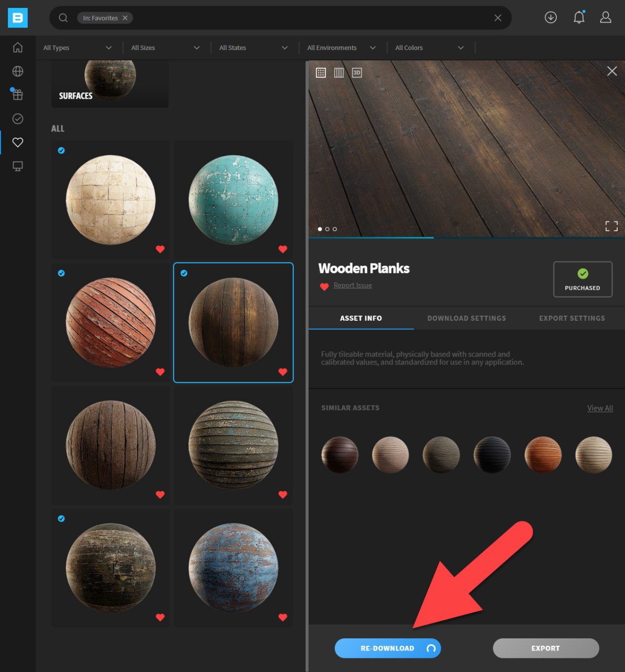Open the dark brown similar asset sphere

point(340,455)
